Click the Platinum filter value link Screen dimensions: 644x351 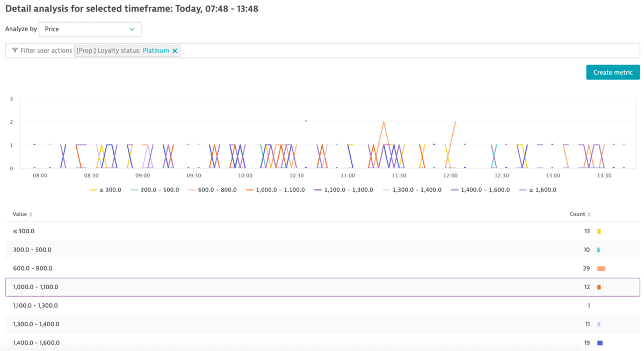click(156, 51)
